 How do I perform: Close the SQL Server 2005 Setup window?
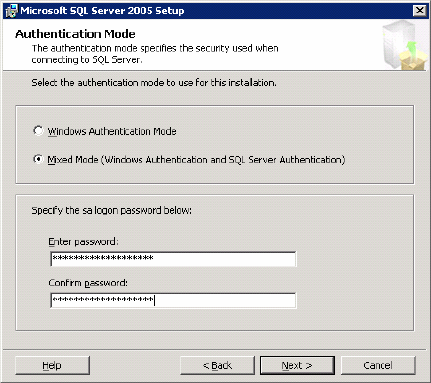click(420, 11)
